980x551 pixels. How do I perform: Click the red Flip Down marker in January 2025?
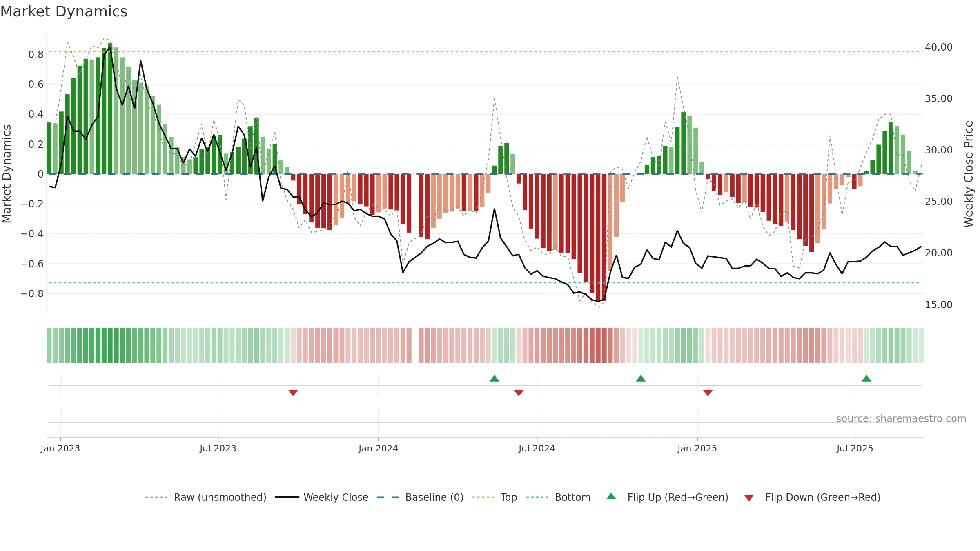coord(708,393)
